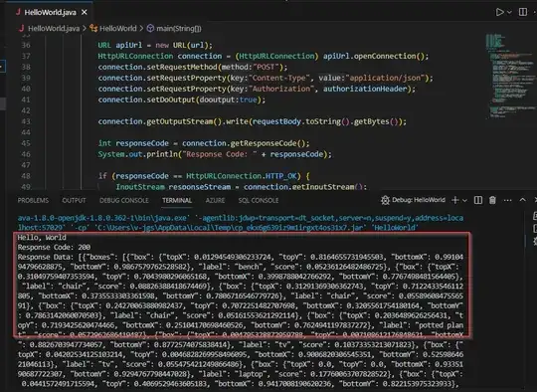Split the terminal panel
537x392 pixels.
coord(478,200)
